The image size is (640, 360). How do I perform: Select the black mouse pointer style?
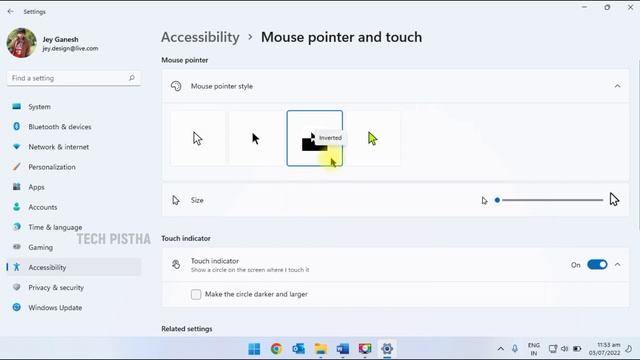tap(256, 138)
